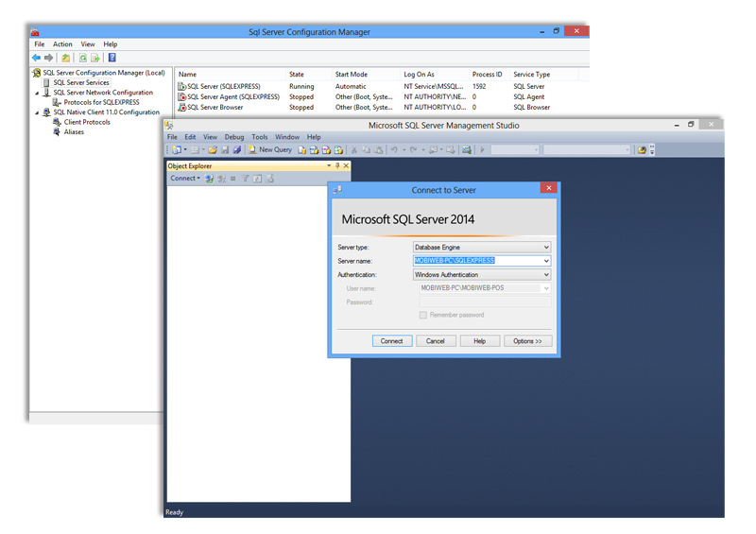Viewport: 756px width, 534px height.
Task: Click Options >> button in dialog
Action: pyautogui.click(x=527, y=341)
